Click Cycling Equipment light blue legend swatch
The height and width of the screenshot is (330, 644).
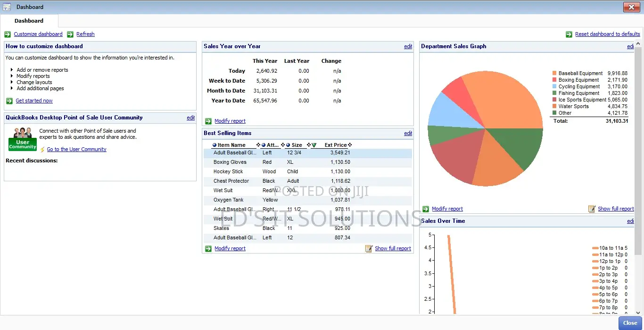(554, 86)
